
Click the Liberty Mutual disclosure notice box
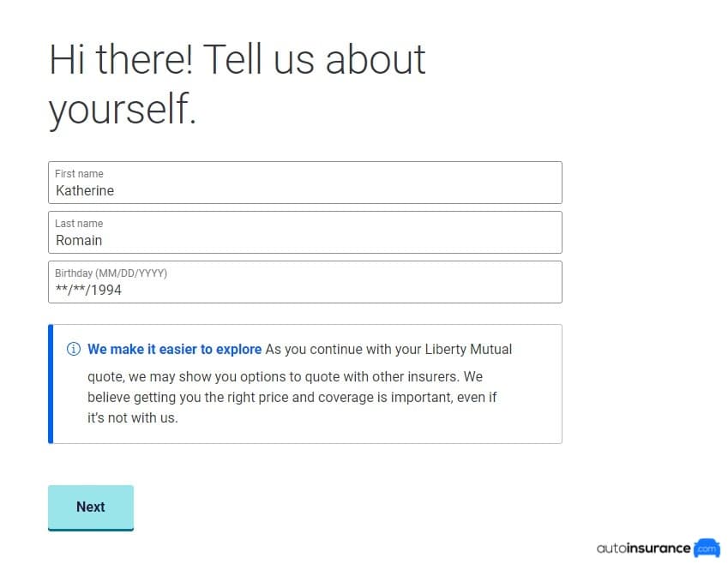click(304, 383)
